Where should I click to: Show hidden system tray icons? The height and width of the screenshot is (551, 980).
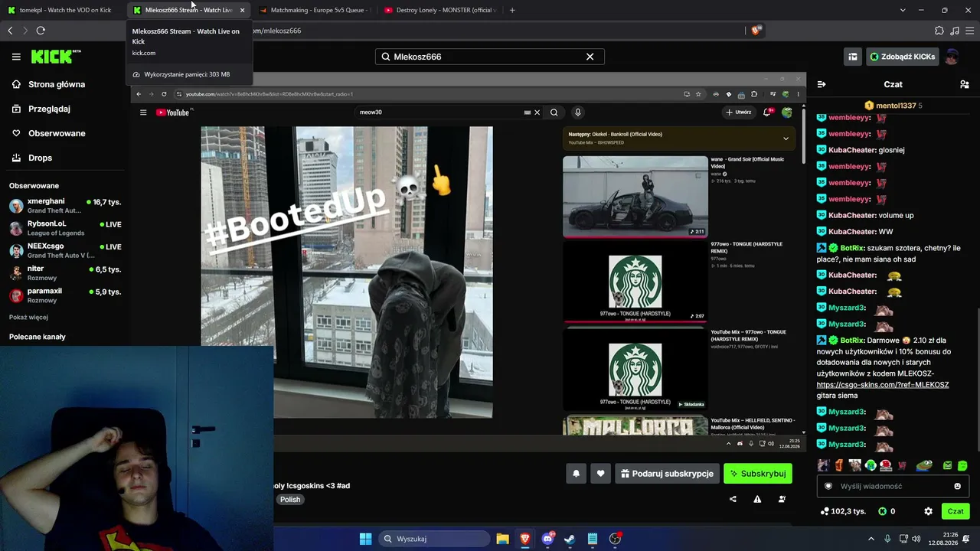[871, 539]
